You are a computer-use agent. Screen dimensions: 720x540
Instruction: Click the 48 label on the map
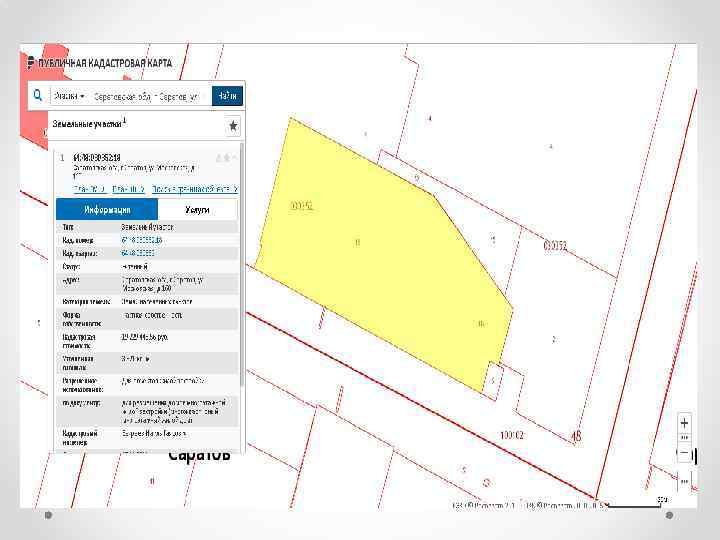click(x=576, y=435)
